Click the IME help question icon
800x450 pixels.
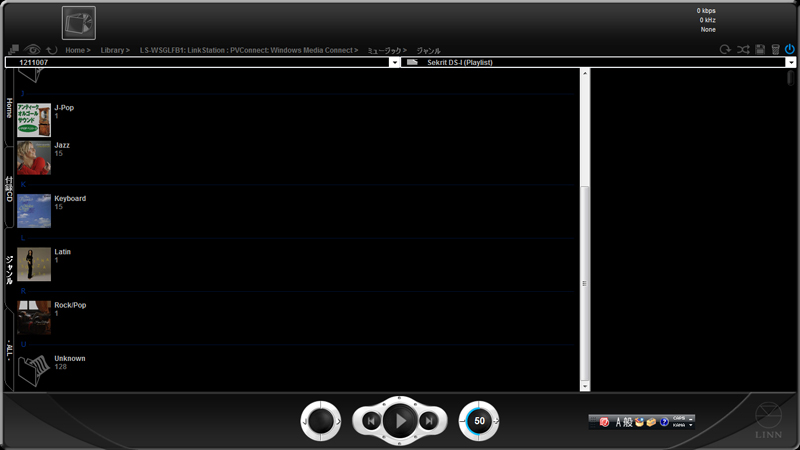pos(664,422)
